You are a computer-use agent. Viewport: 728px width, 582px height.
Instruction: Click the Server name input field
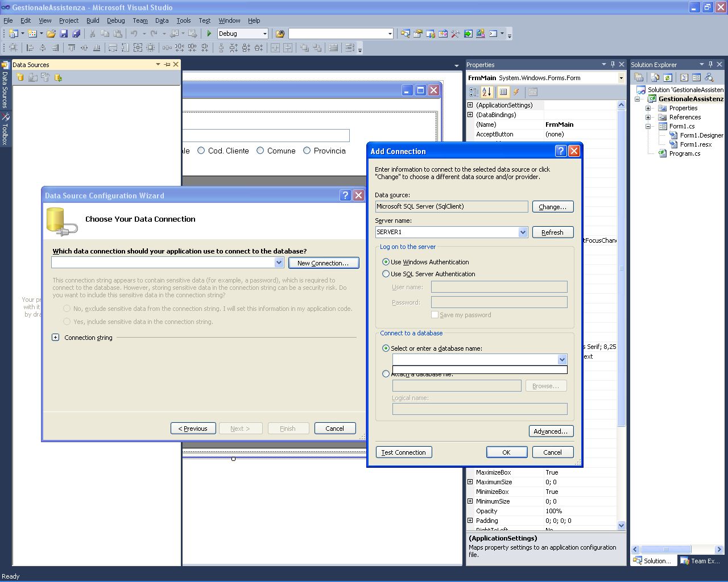(x=447, y=232)
